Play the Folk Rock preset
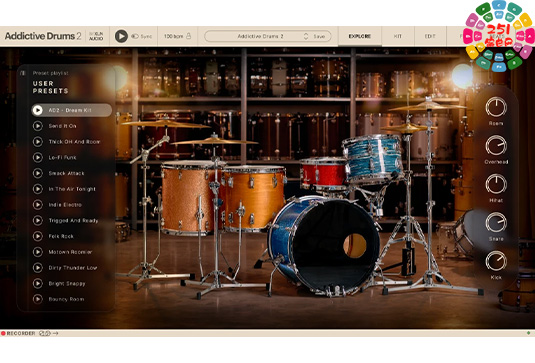535x363 pixels. (x=38, y=236)
